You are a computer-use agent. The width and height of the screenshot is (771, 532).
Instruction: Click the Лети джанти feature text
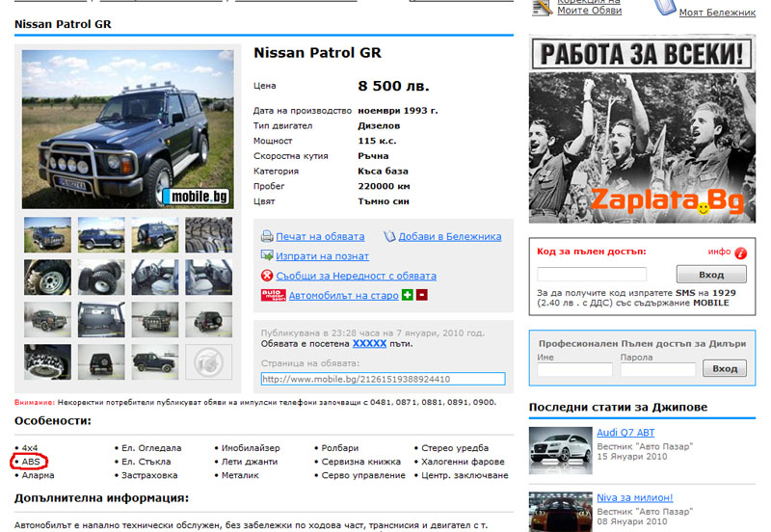250,462
